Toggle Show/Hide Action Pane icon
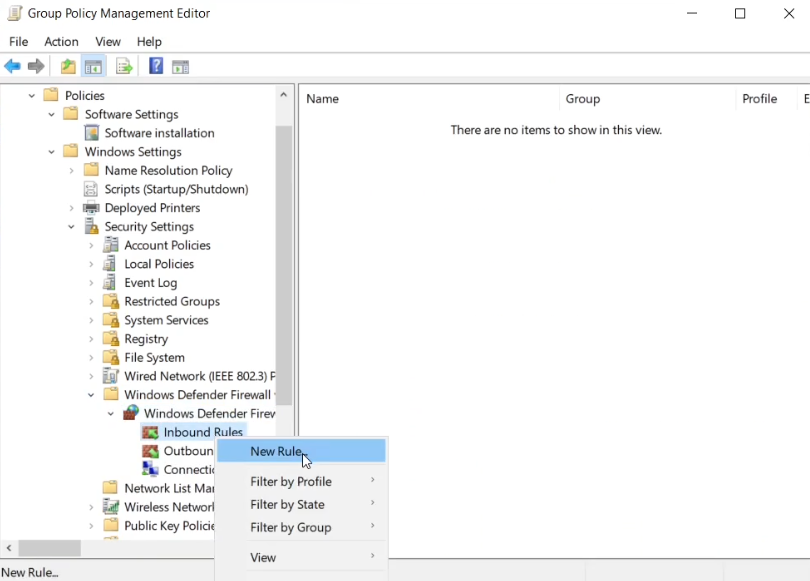810x581 pixels. point(180,67)
